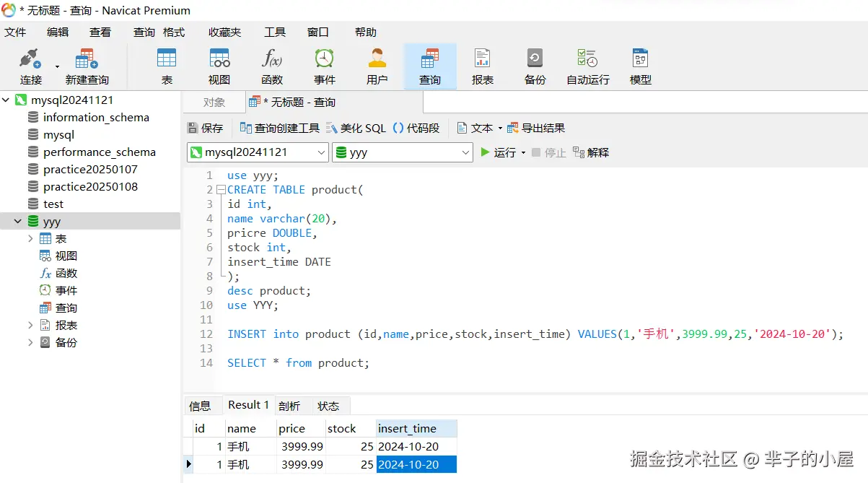Click the price column header
Screen dimensions: 868x483
pyautogui.click(x=301, y=428)
